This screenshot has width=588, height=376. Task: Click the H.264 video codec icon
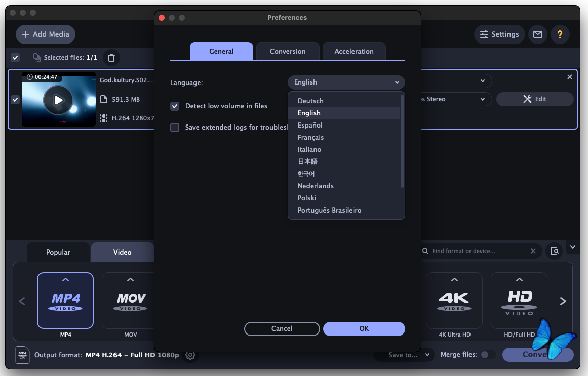[x=104, y=118]
